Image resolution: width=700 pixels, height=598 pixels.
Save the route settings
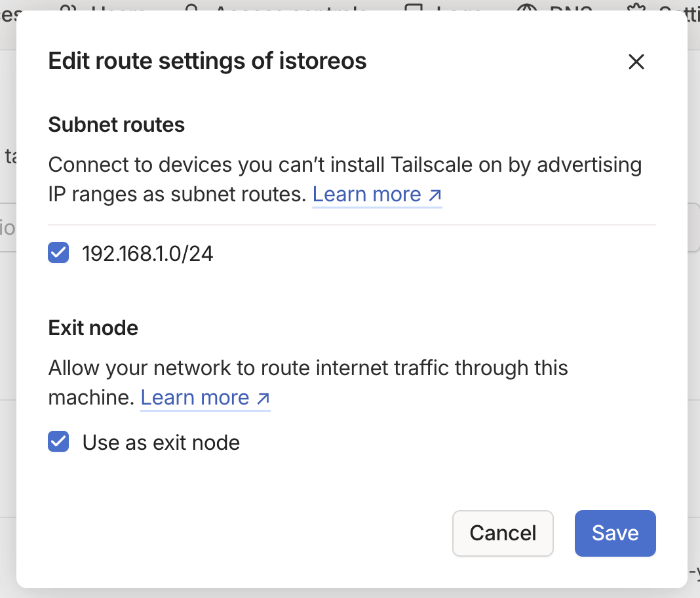(615, 533)
